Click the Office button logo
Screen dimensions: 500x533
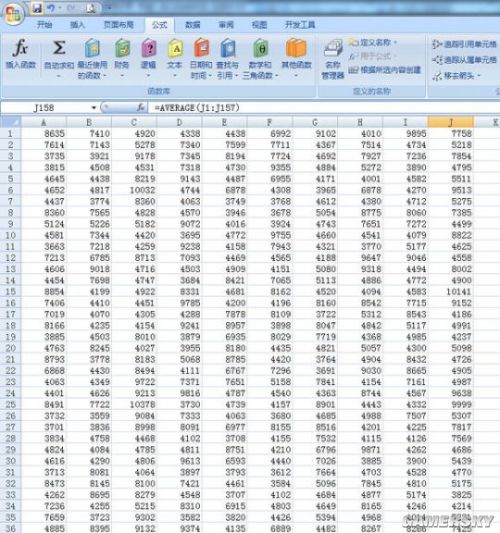click(13, 14)
